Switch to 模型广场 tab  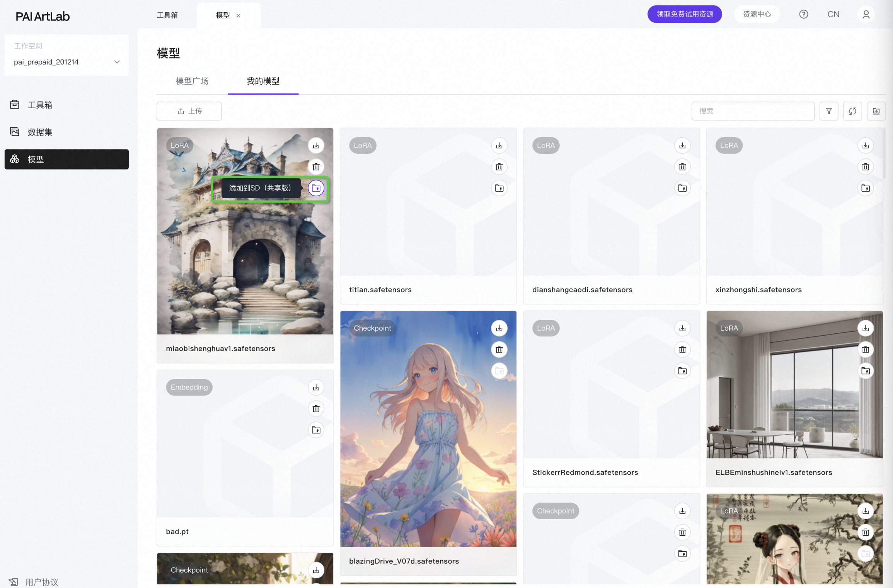(x=192, y=81)
